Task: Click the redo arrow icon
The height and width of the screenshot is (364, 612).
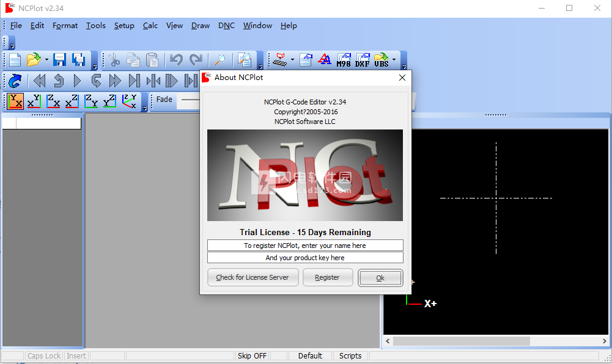Action: tap(196, 60)
